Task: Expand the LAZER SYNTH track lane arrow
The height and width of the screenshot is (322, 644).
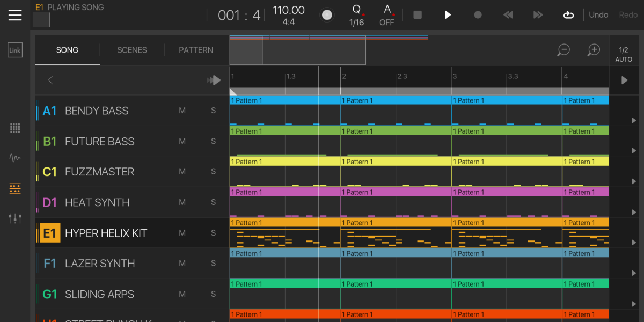Action: (634, 274)
